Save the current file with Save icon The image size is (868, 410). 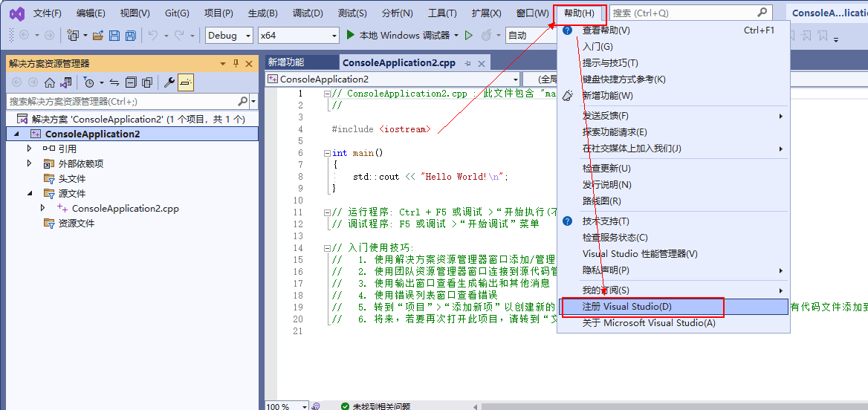coord(114,36)
